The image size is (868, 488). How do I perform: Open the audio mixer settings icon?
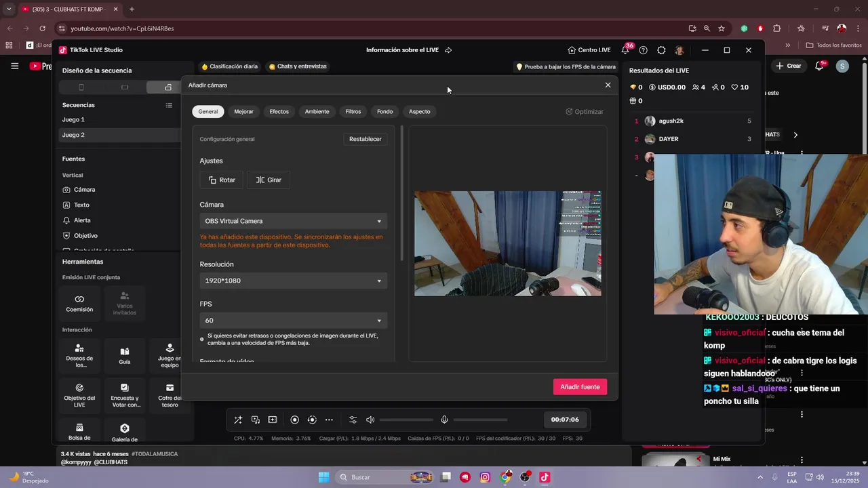pos(353,420)
